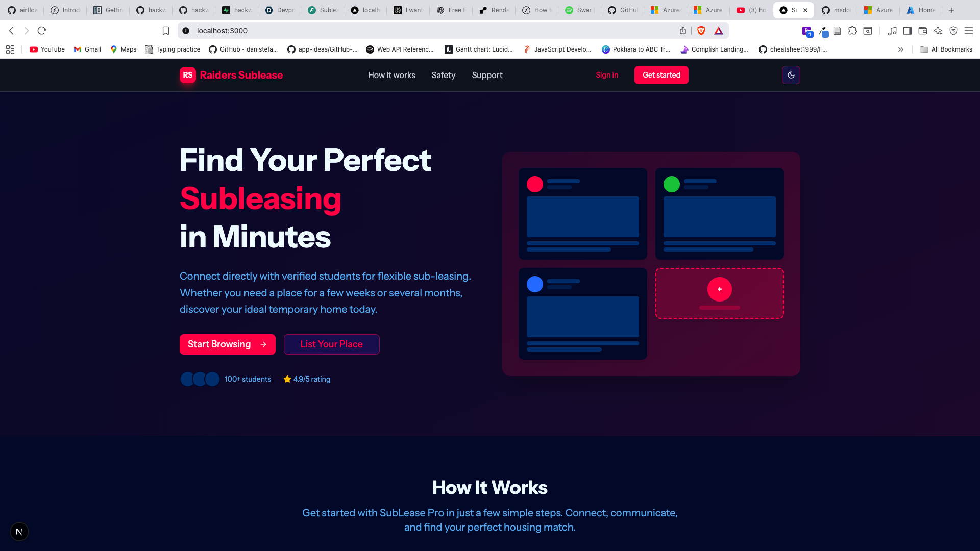
Task: Click the green avatar listing card
Action: point(719,214)
